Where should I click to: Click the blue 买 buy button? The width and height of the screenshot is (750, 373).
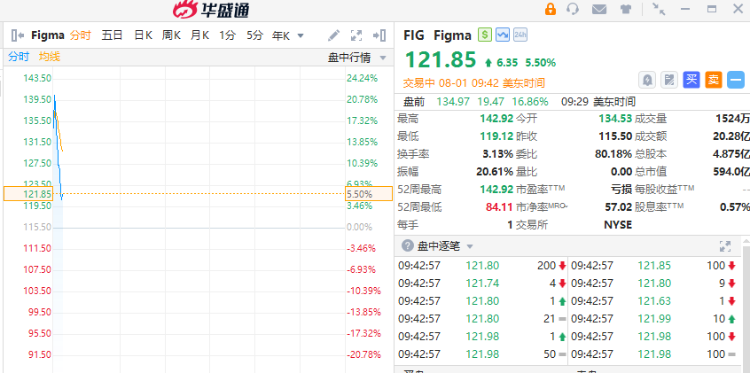[691, 80]
